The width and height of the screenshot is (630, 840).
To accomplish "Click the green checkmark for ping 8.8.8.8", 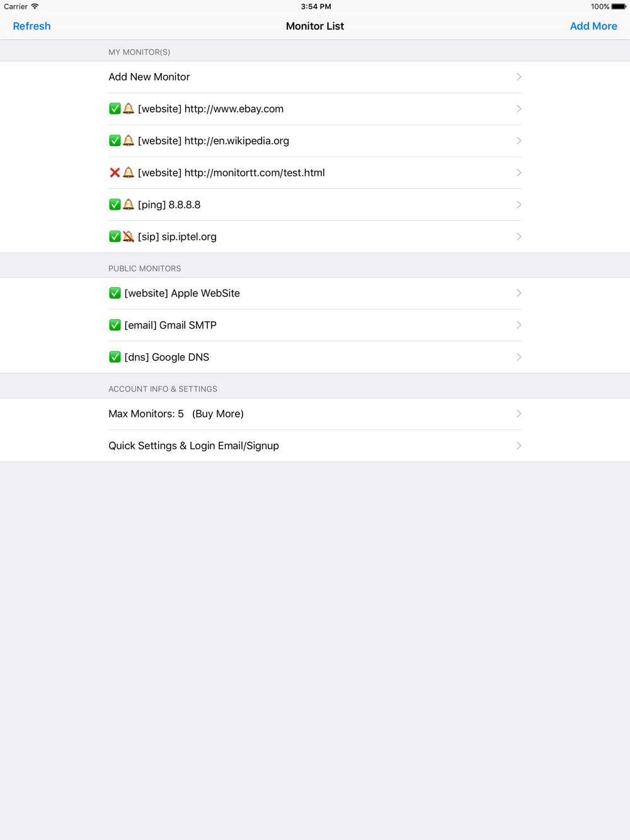I will tap(115, 205).
